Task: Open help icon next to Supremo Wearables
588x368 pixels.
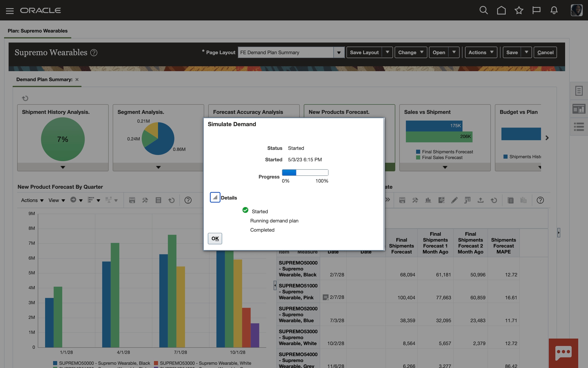Action: pos(94,53)
